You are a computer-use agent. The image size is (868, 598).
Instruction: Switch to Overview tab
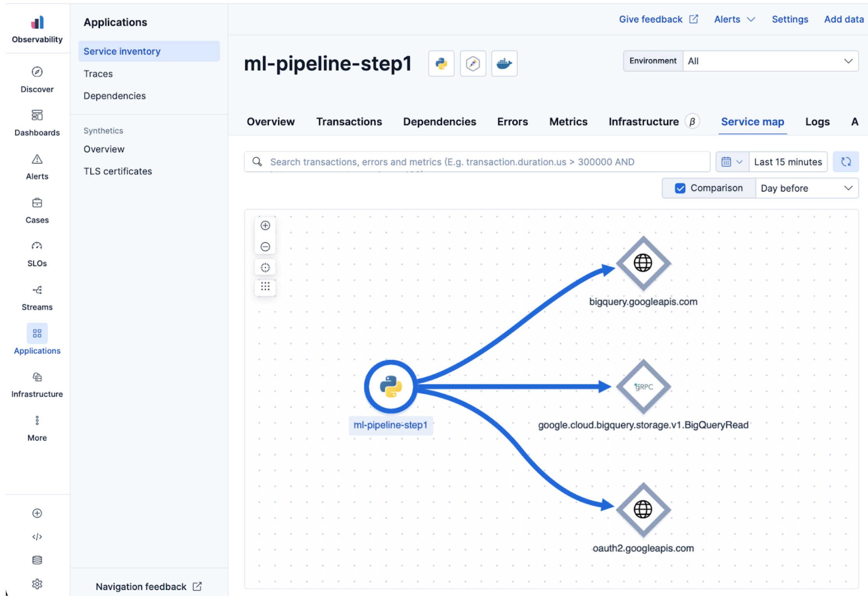click(271, 122)
